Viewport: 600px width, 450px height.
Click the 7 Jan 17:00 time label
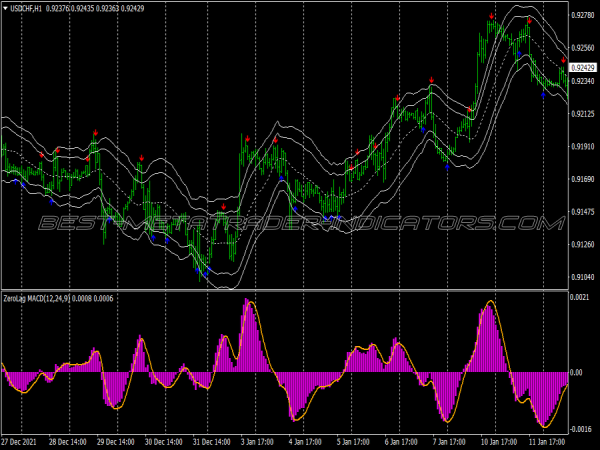449,442
